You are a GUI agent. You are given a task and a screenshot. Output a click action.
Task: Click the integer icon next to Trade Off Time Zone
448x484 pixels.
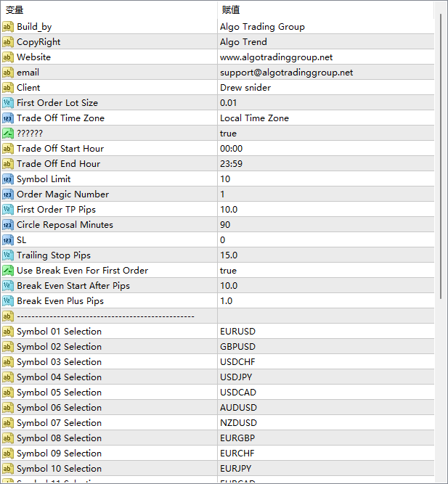(x=8, y=118)
